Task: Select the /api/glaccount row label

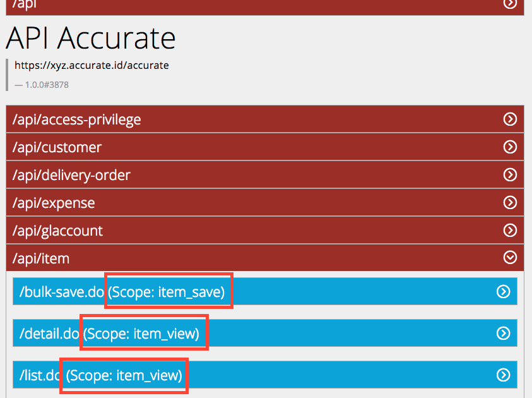Action: tap(57, 231)
